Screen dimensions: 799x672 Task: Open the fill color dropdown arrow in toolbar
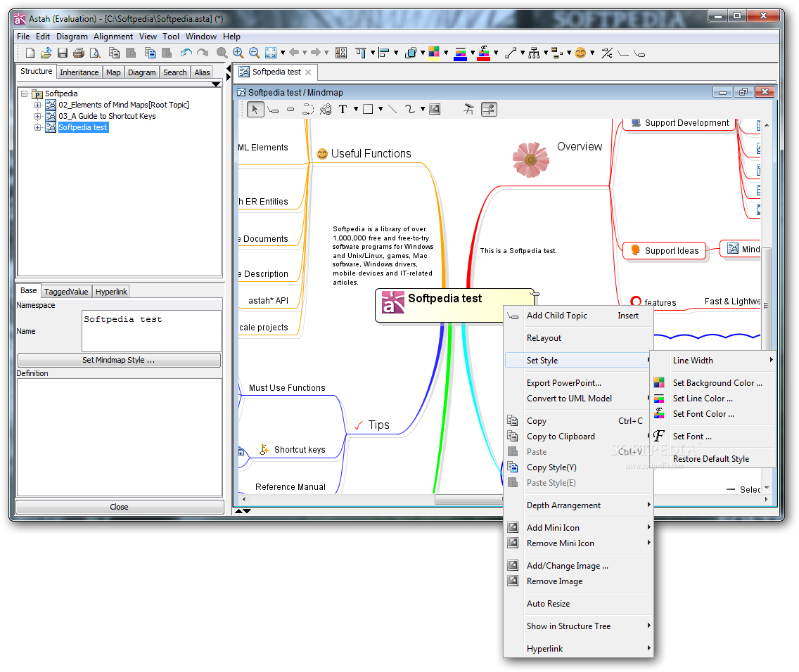tap(446, 53)
